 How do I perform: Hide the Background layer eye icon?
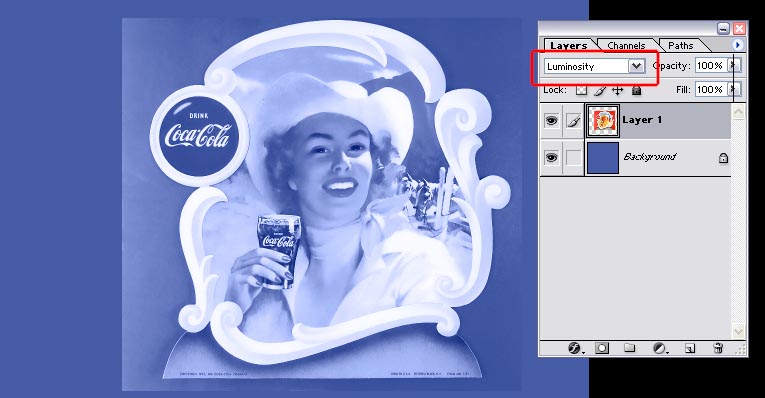click(x=551, y=157)
